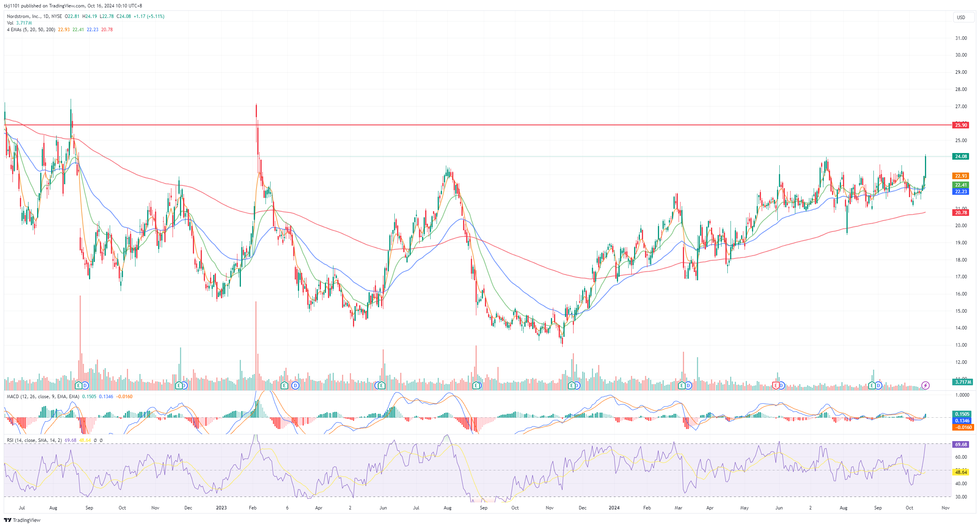
Task: Select the earnings E marker in early March 2024
Action: [x=682, y=386]
